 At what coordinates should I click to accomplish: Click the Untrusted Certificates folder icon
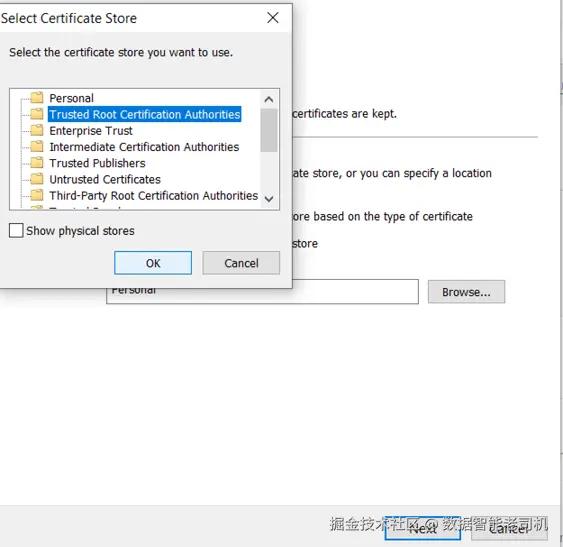pos(37,179)
